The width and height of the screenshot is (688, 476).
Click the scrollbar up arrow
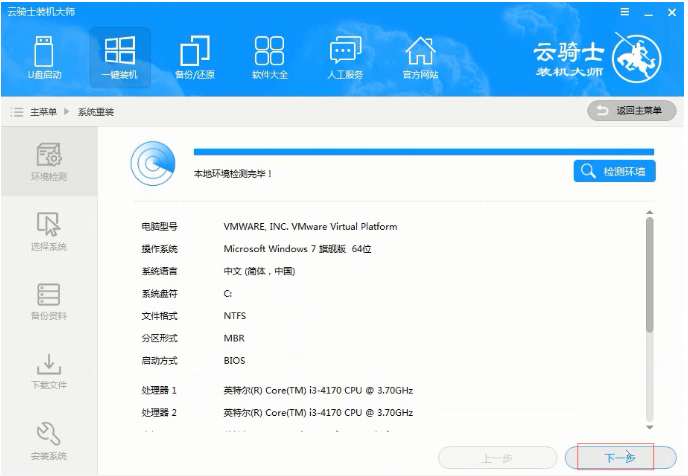click(x=650, y=212)
